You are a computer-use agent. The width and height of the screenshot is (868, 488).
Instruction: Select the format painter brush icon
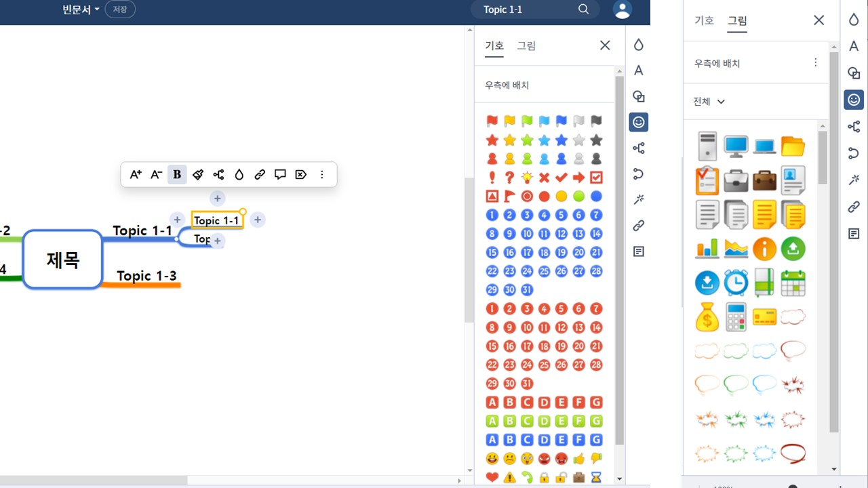198,175
